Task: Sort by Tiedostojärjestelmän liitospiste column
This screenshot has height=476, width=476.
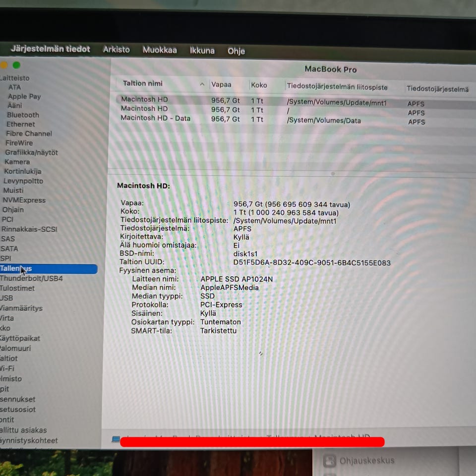Action: [337, 87]
